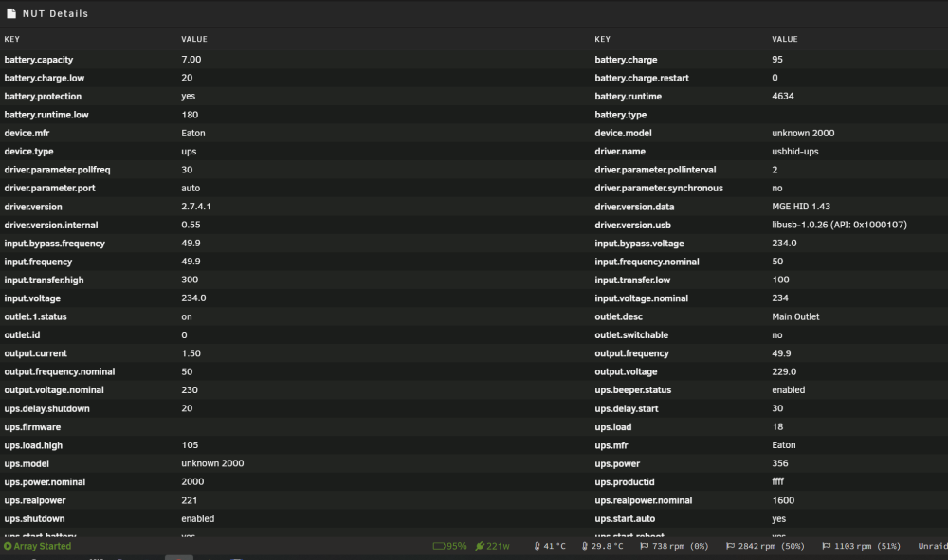Click the fan icon beside 1103 rpm
The image size is (948, 560).
tap(827, 546)
